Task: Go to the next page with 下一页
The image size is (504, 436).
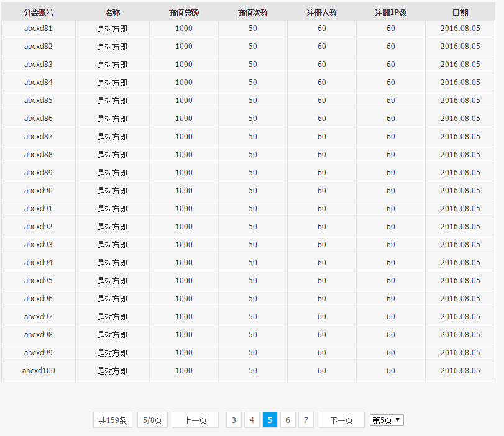Action: (x=341, y=420)
